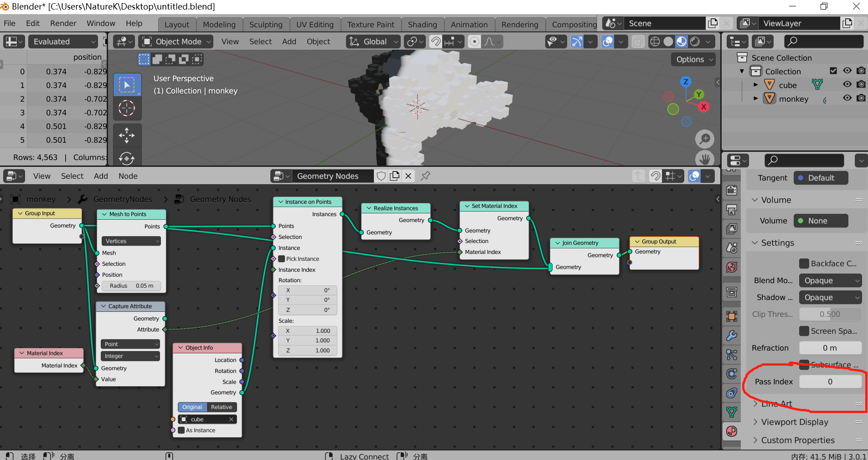Uncheck Collection exclude checkbox in outliner
This screenshot has width=868, height=460.
(833, 71)
